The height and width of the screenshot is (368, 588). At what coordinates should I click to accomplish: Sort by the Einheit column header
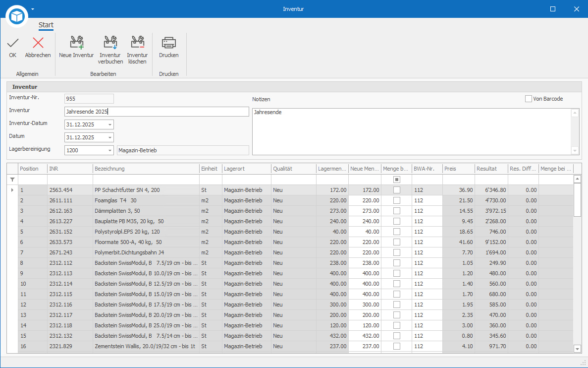211,169
